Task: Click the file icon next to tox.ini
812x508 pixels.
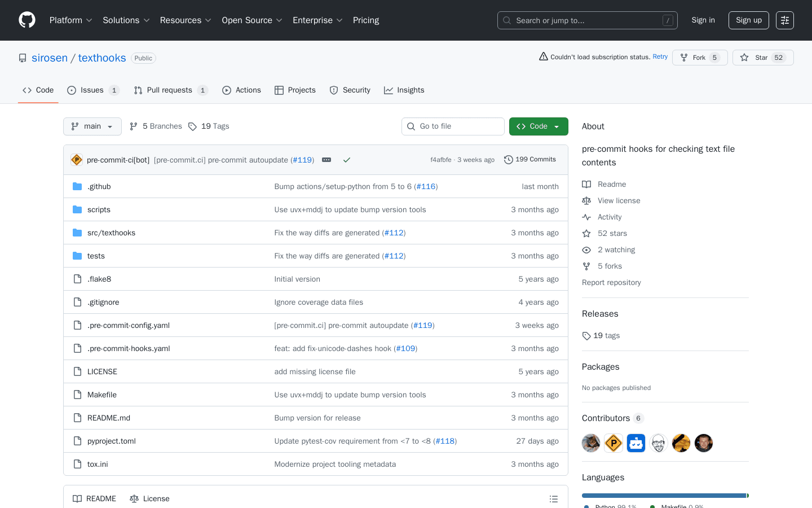Action: [x=77, y=464]
